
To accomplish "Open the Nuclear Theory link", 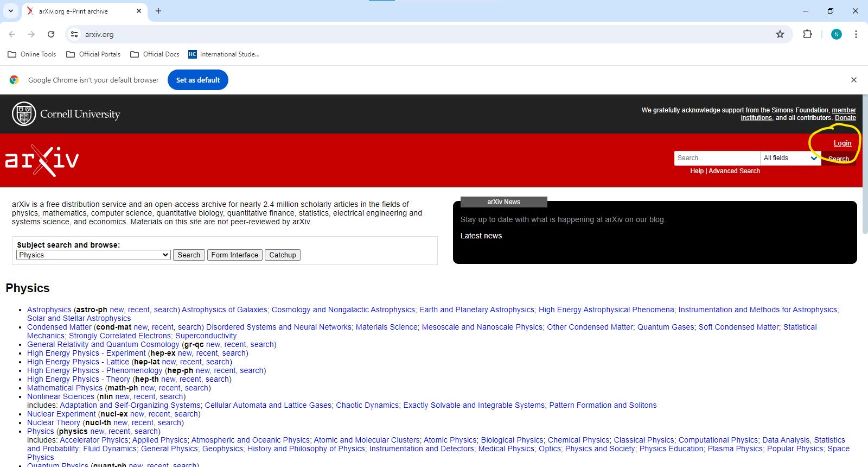I will click(x=54, y=422).
